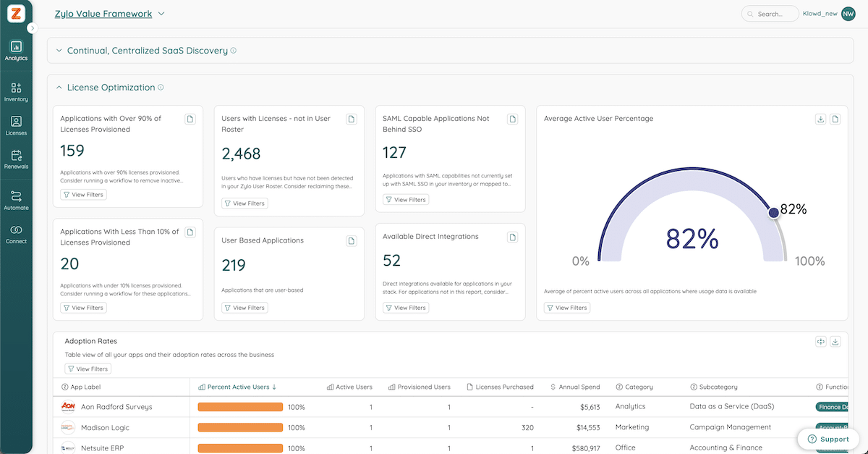Open the Zylo Value Framework dropdown
Viewport: 868px width, 454px height.
pos(161,13)
